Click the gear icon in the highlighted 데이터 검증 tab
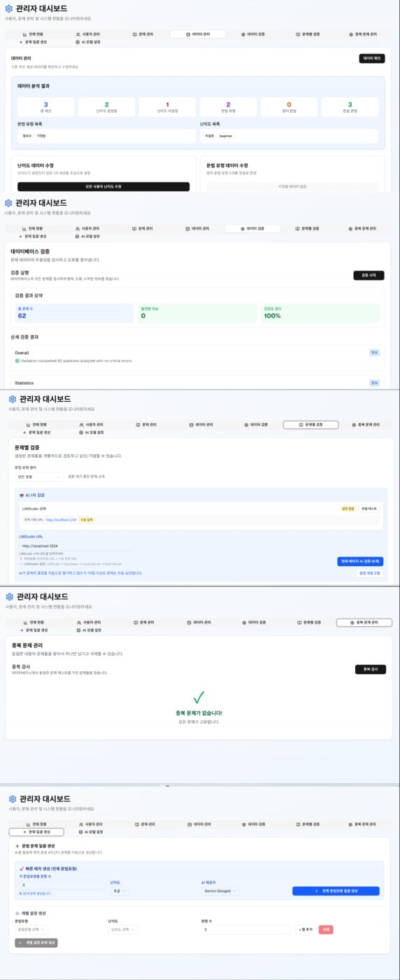 pyautogui.click(x=243, y=228)
